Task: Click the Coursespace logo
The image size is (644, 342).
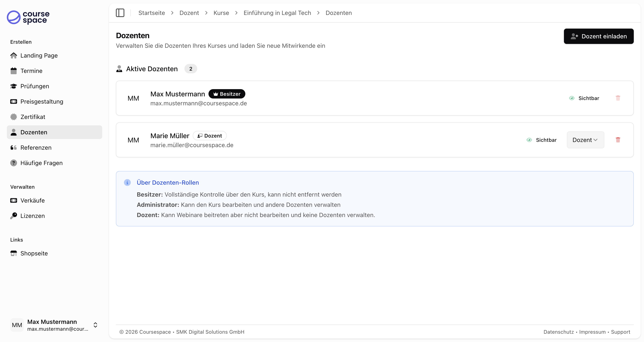Action: [x=28, y=17]
